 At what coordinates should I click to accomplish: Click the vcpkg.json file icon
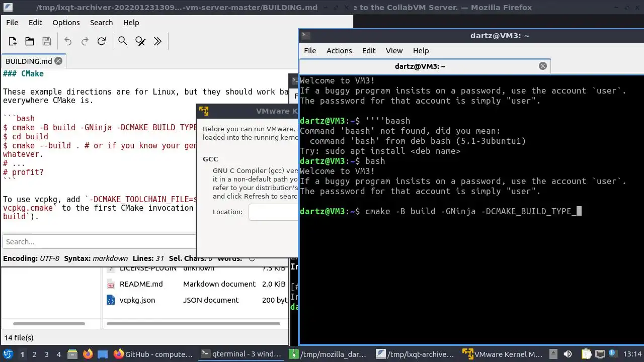(111, 300)
